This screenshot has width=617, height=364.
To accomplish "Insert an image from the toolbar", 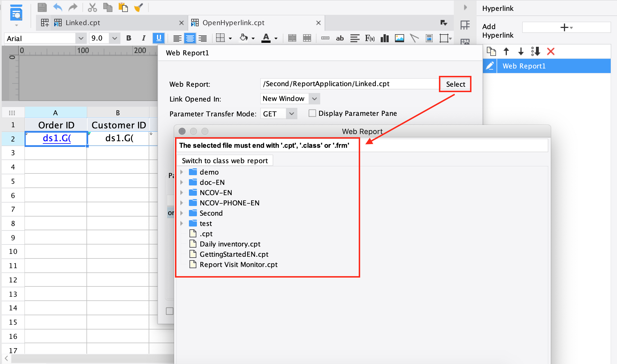I will (399, 38).
